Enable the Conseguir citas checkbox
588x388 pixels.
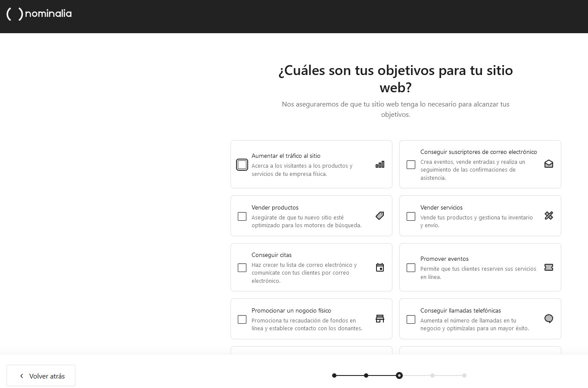pos(242,268)
